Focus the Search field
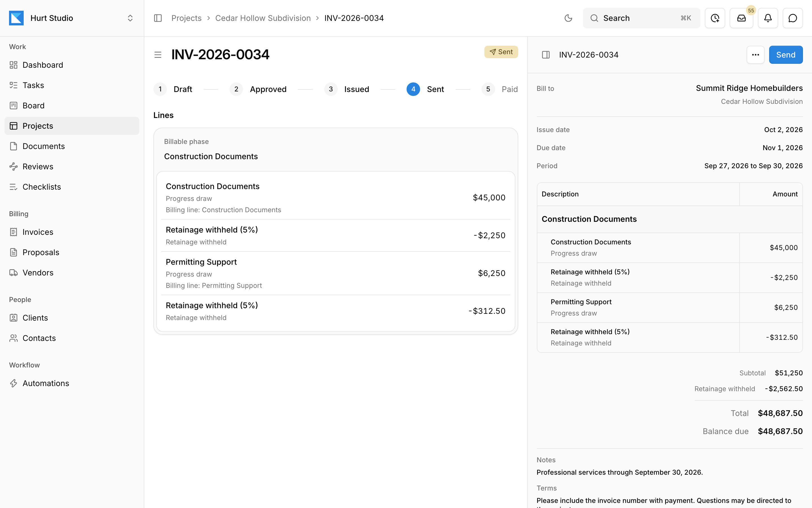Viewport: 812px width, 508px height. 641,18
